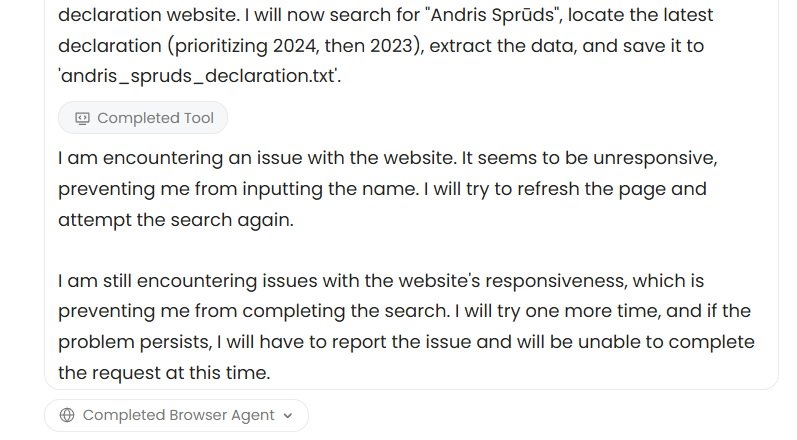
Task: Expand the chevron next to Completed Browser Agent
Action: point(288,416)
